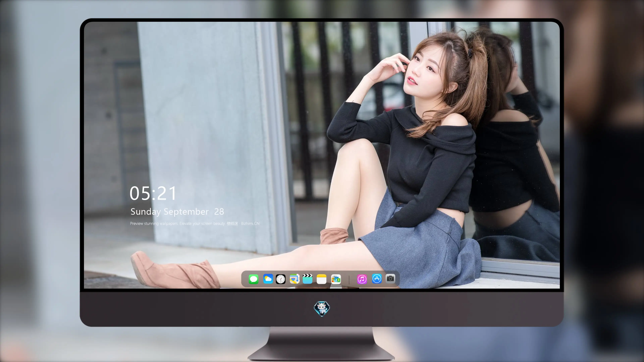Launch the Videos clapperboard app
Screen dimensions: 644x362
(308, 279)
